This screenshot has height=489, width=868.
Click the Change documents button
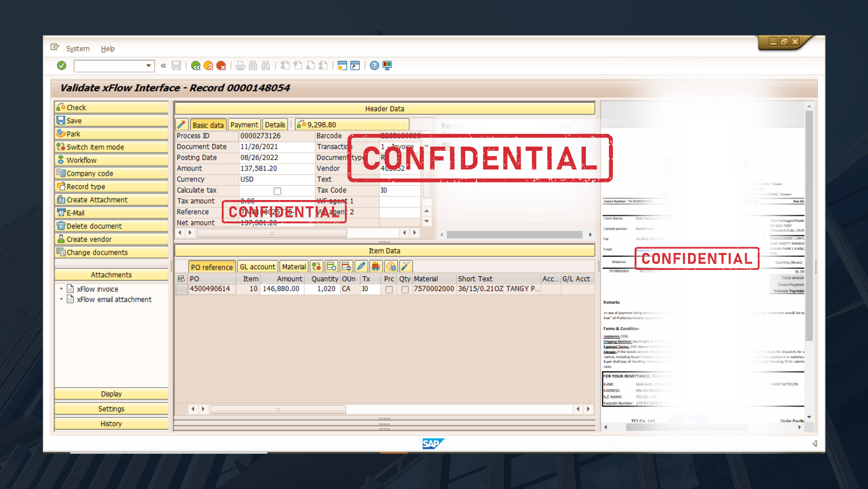(x=111, y=252)
